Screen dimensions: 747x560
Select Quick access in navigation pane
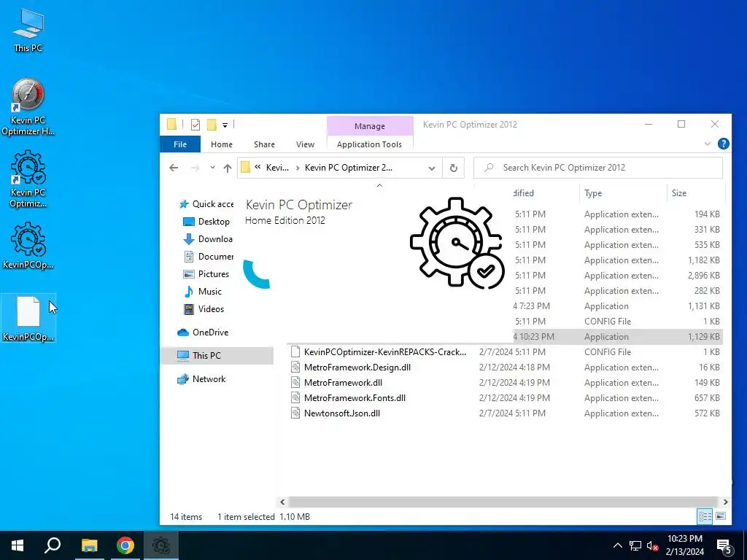[x=206, y=204]
